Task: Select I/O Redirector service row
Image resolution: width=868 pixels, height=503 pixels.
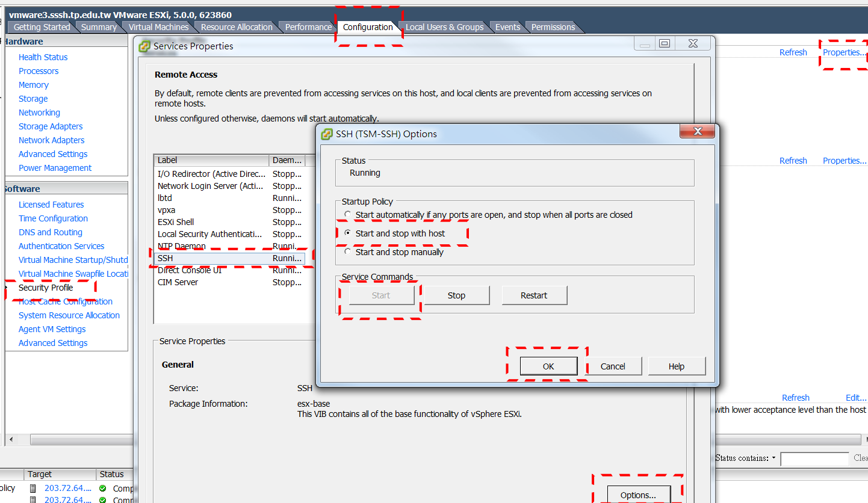Action: click(x=229, y=174)
